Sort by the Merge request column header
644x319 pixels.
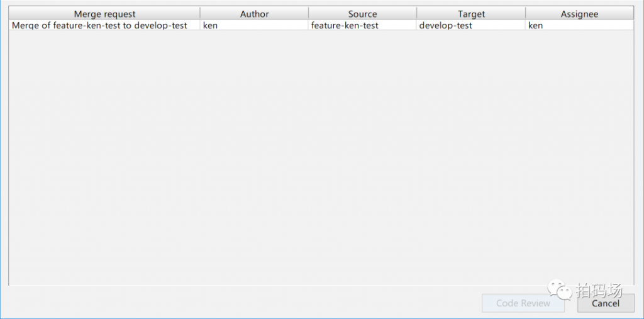tap(104, 14)
